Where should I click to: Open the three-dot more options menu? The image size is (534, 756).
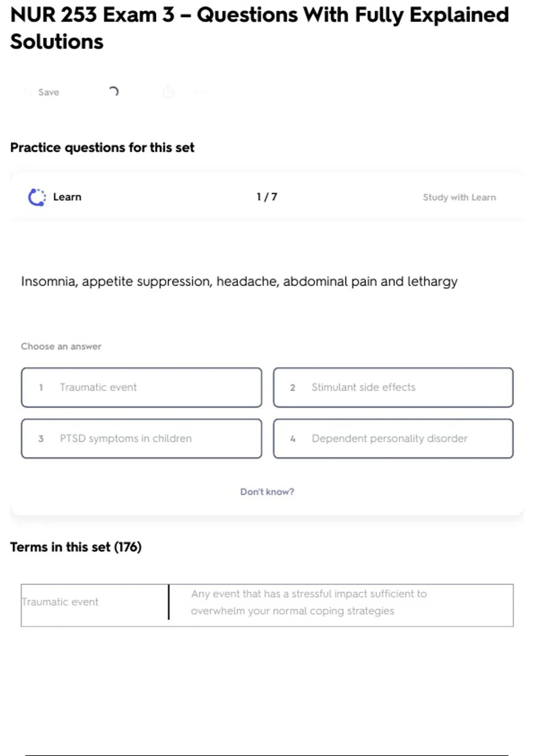pos(201,92)
